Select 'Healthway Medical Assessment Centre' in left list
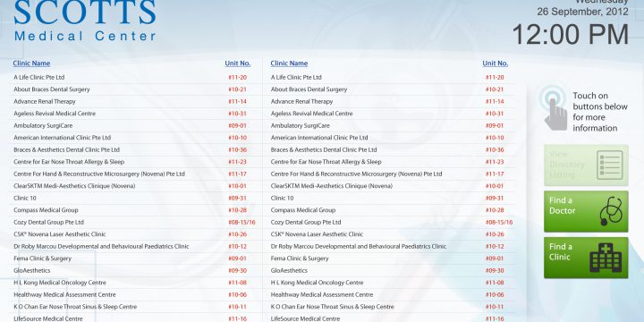This screenshot has width=644, height=322. click(64, 295)
